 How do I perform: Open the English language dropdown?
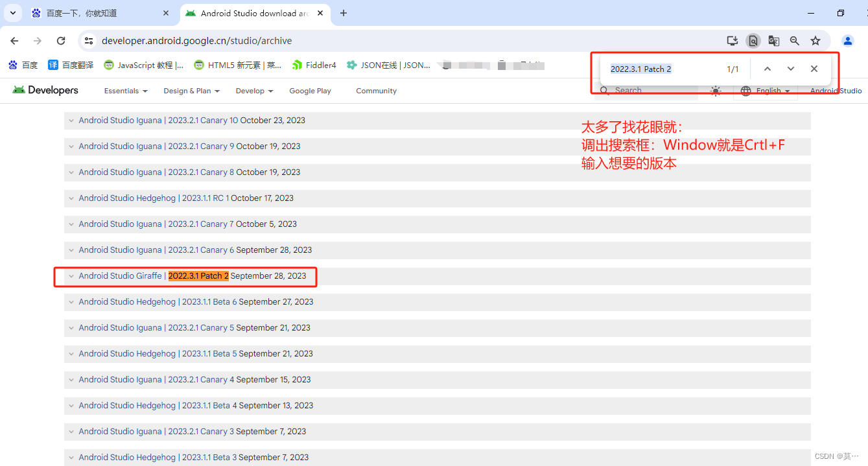coord(766,91)
